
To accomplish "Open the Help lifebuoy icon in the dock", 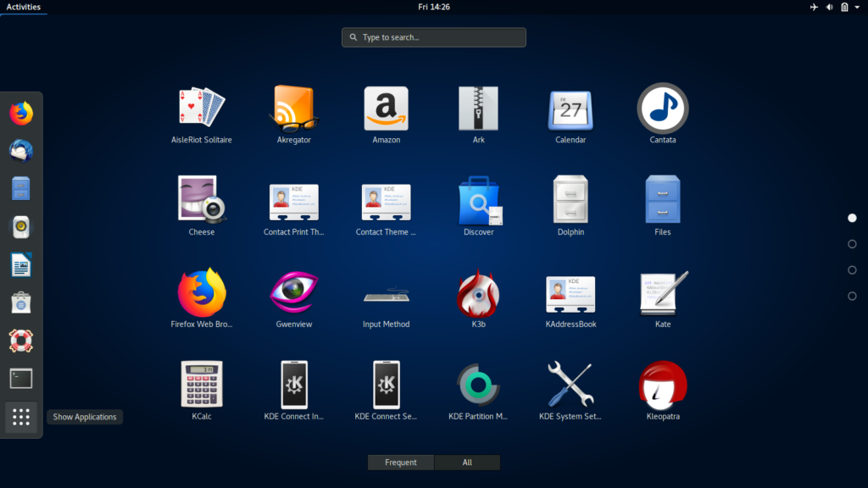I will 21,341.
